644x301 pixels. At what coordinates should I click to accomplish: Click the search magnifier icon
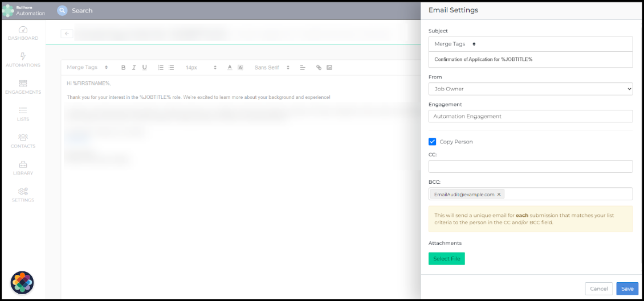(62, 10)
